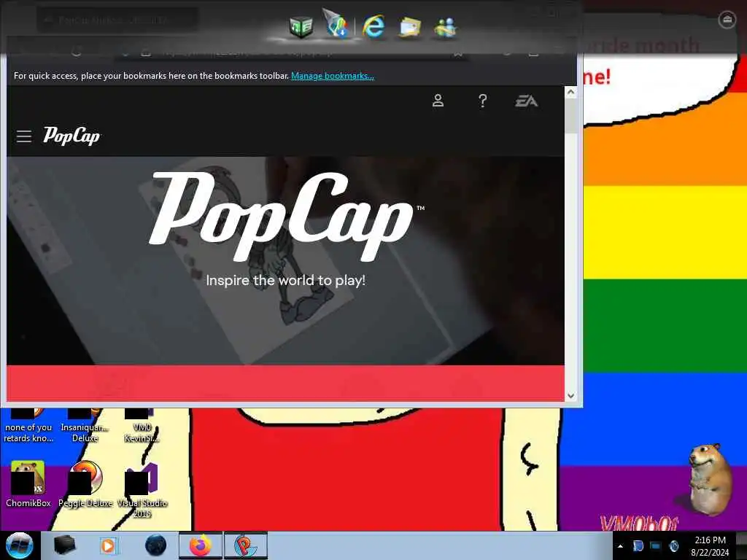Click the rocket download dock icon

[x=336, y=24]
